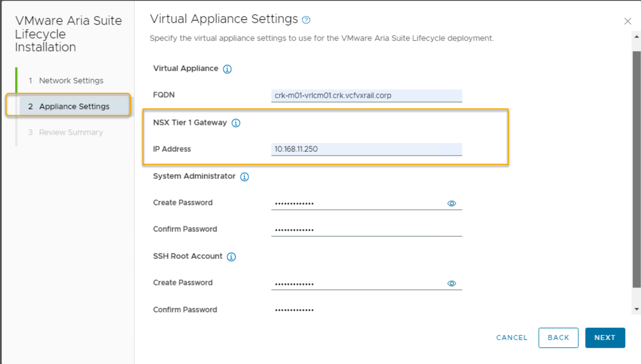The width and height of the screenshot is (641, 364).
Task: Select the Appliance Settings step
Action: [x=74, y=107]
